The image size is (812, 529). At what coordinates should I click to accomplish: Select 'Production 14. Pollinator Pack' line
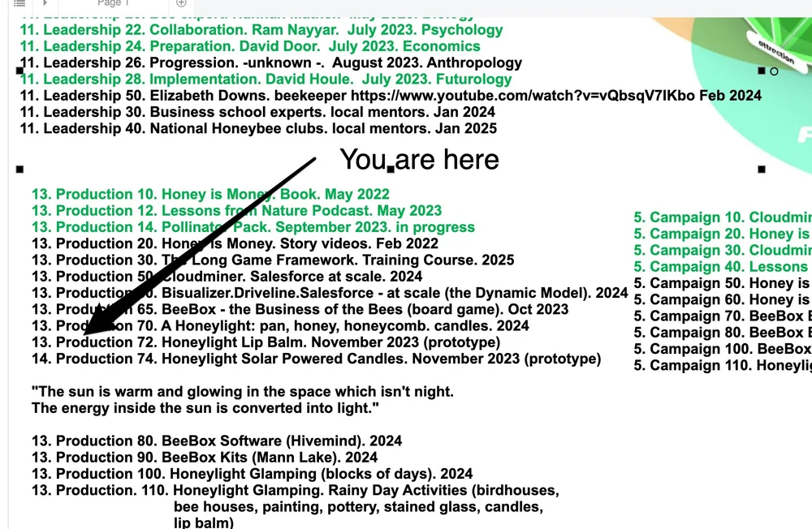pos(253,228)
